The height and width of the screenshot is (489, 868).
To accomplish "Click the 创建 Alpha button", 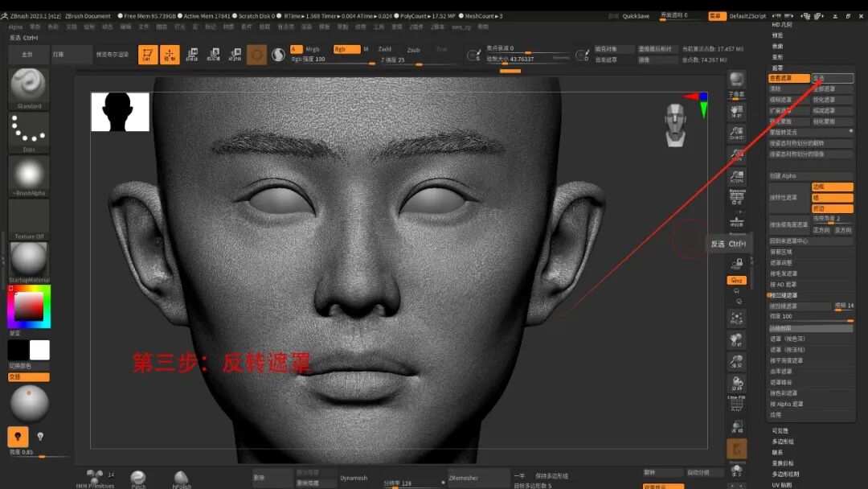I will [811, 175].
